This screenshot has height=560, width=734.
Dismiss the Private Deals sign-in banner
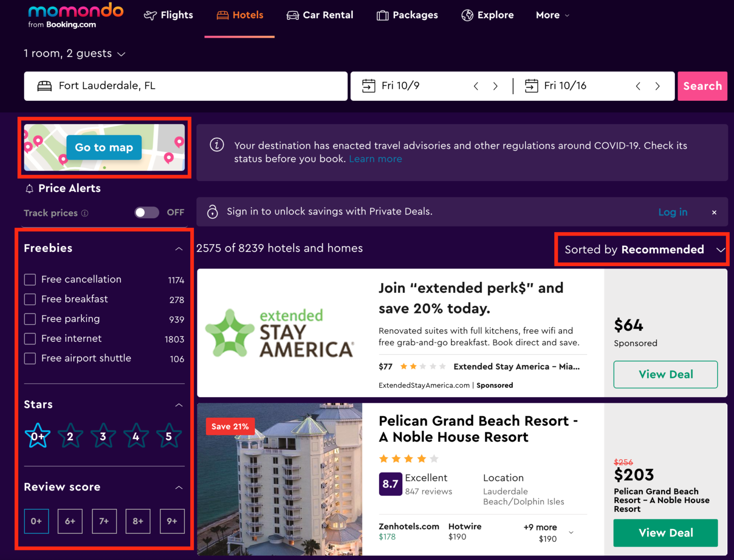pos(714,212)
